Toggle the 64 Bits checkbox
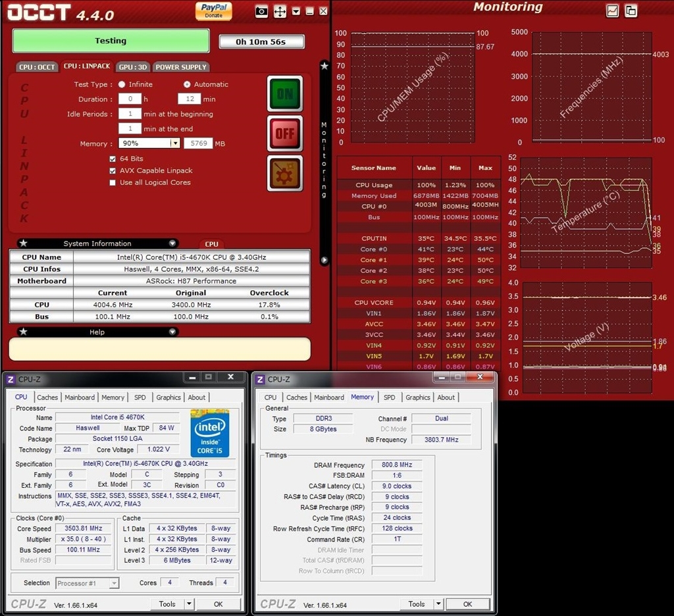Screen dimensions: 674x616 (113, 159)
